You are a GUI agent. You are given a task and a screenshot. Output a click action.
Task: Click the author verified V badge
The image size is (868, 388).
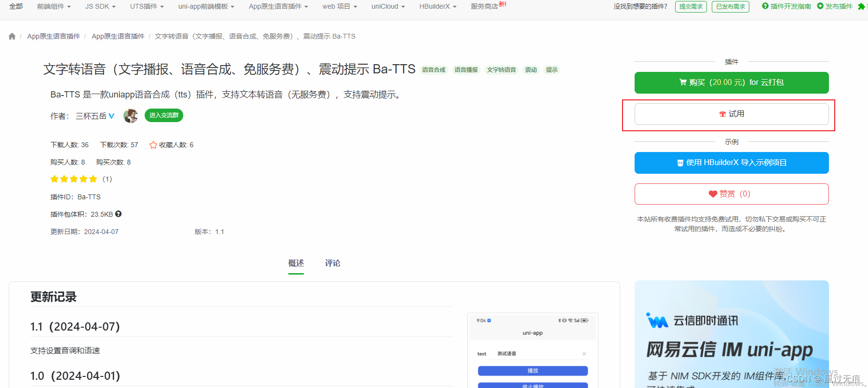[111, 116]
